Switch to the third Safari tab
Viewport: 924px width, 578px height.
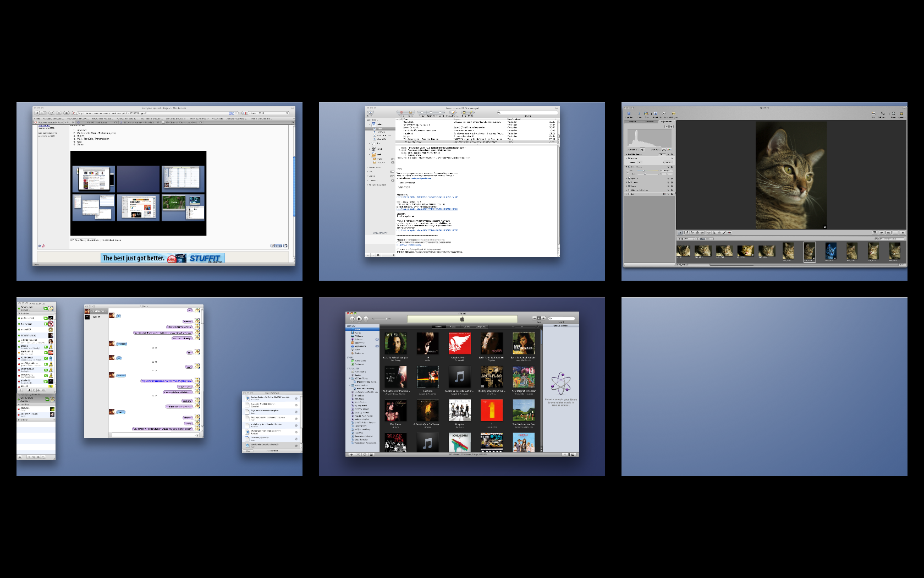coord(139,122)
